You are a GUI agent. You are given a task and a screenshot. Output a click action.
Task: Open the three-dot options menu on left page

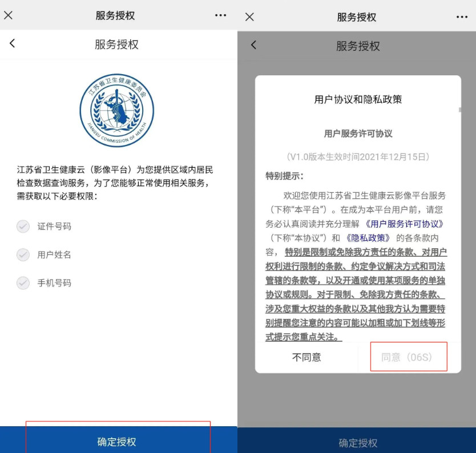[x=219, y=15]
